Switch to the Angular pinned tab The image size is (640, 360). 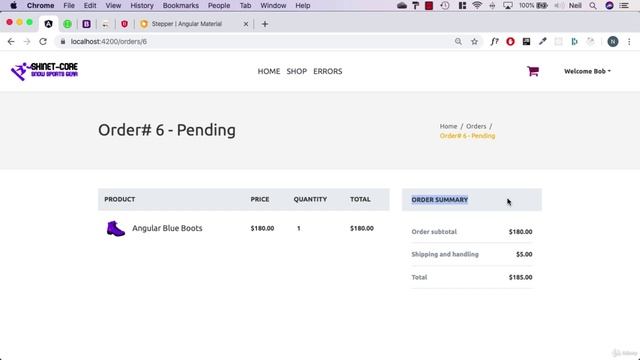[x=49, y=24]
